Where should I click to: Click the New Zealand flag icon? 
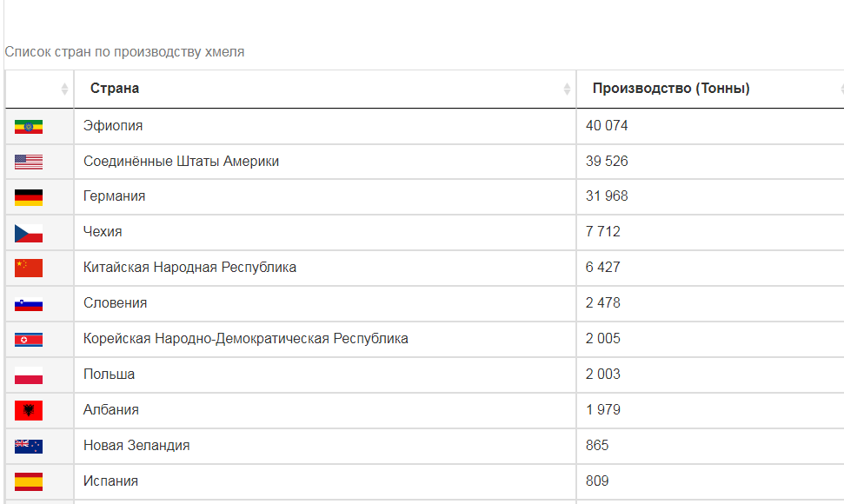coord(29,446)
